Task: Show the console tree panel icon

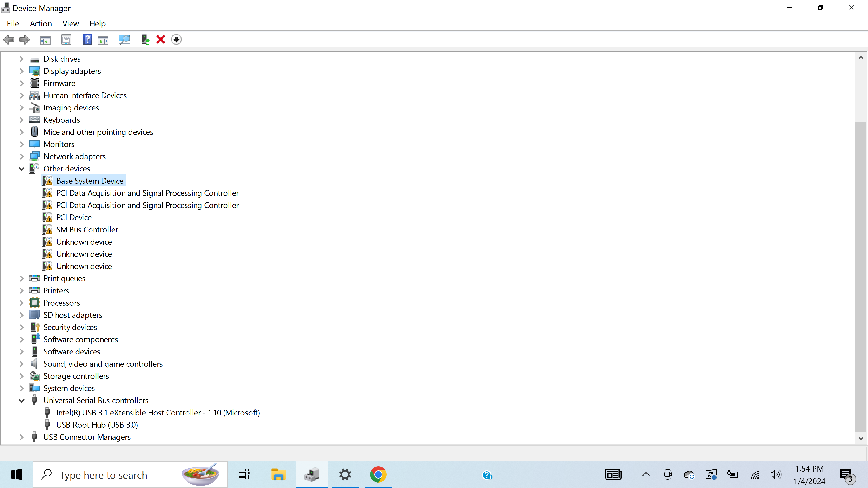Action: (45, 39)
